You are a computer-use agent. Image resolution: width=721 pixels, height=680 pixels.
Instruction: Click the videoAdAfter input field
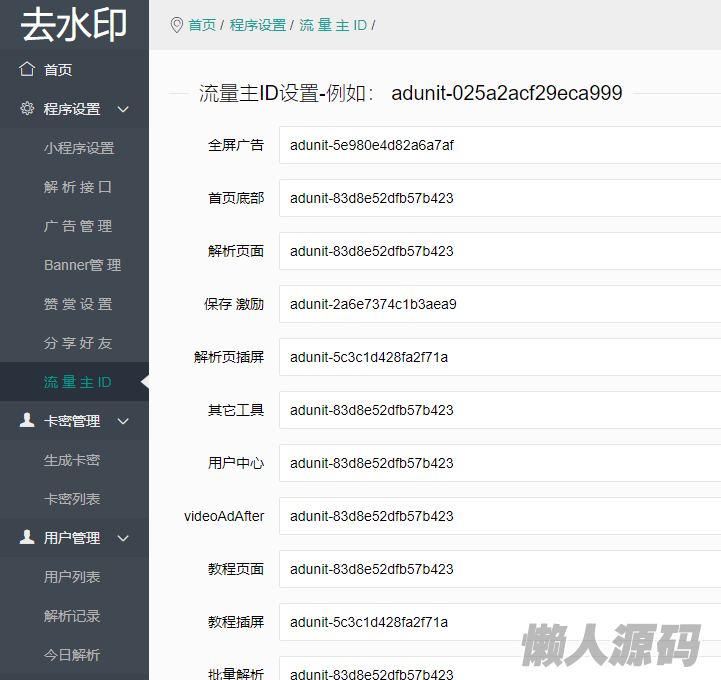click(x=500, y=516)
